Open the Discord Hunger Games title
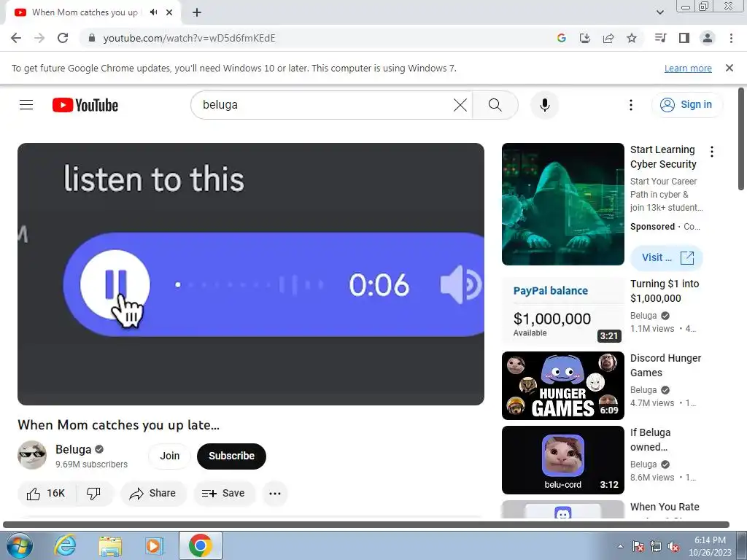This screenshot has height=560, width=747. click(665, 365)
